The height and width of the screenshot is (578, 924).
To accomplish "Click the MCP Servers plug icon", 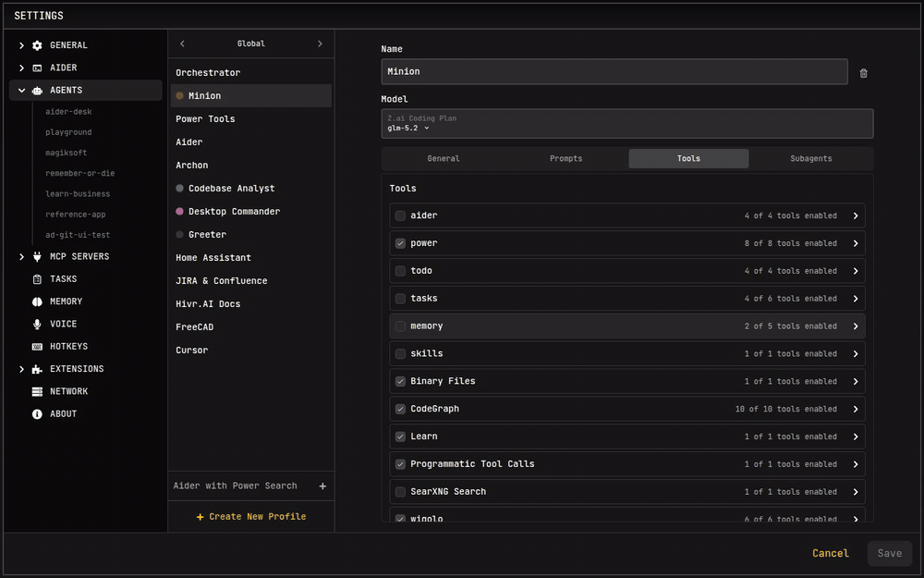I will click(x=37, y=256).
